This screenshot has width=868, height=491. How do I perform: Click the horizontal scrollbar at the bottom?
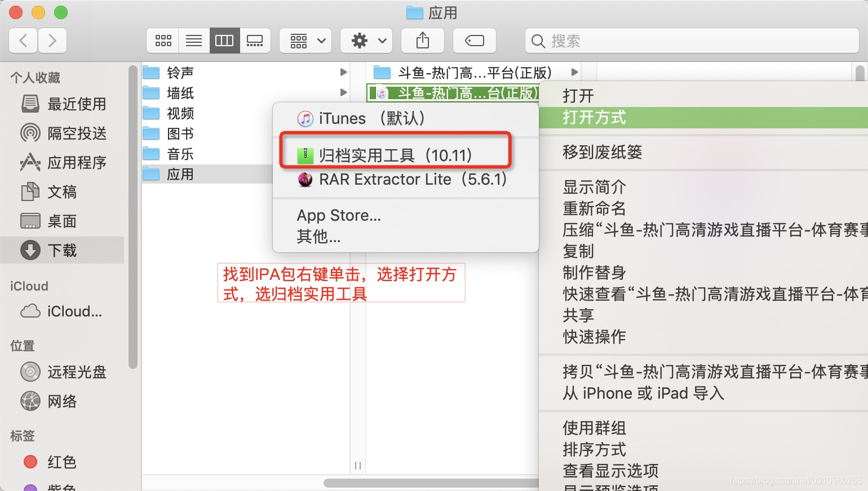coord(431,483)
